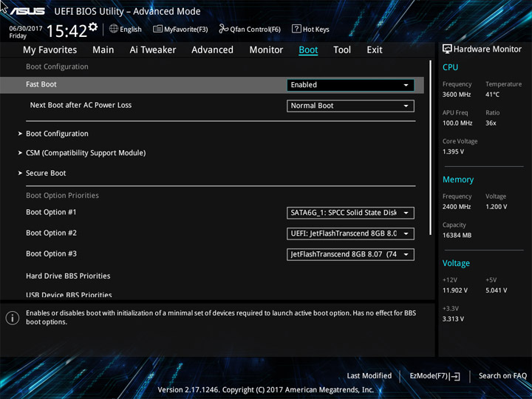The image size is (532, 399).
Task: Open USB Device BBS Priorities
Action: (x=69, y=295)
